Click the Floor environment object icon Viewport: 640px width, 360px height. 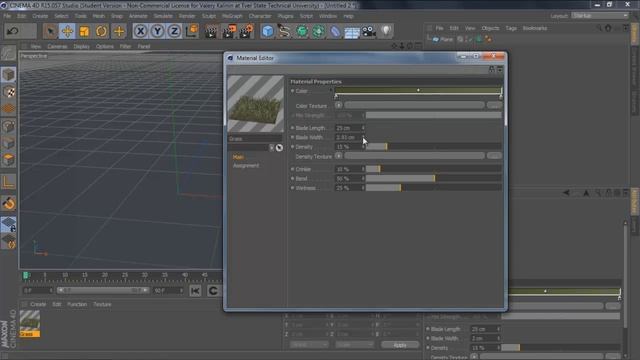coord(352,32)
